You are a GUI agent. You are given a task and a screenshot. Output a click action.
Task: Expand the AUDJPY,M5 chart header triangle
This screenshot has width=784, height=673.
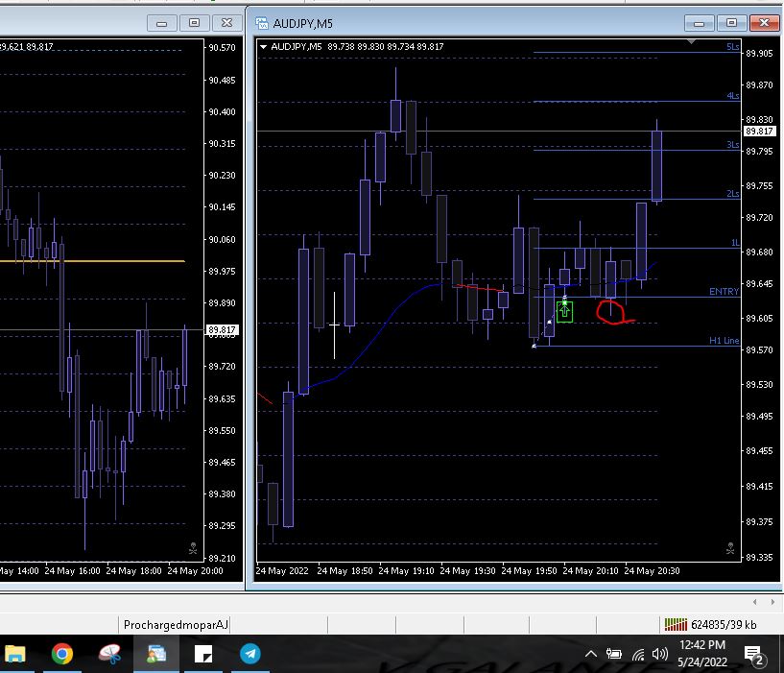(x=264, y=46)
